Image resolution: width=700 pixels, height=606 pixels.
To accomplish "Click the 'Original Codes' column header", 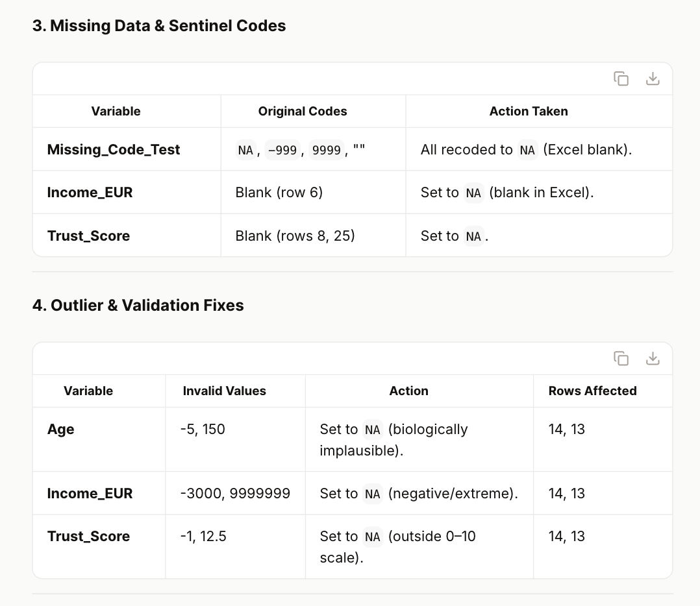I will (x=303, y=111).
